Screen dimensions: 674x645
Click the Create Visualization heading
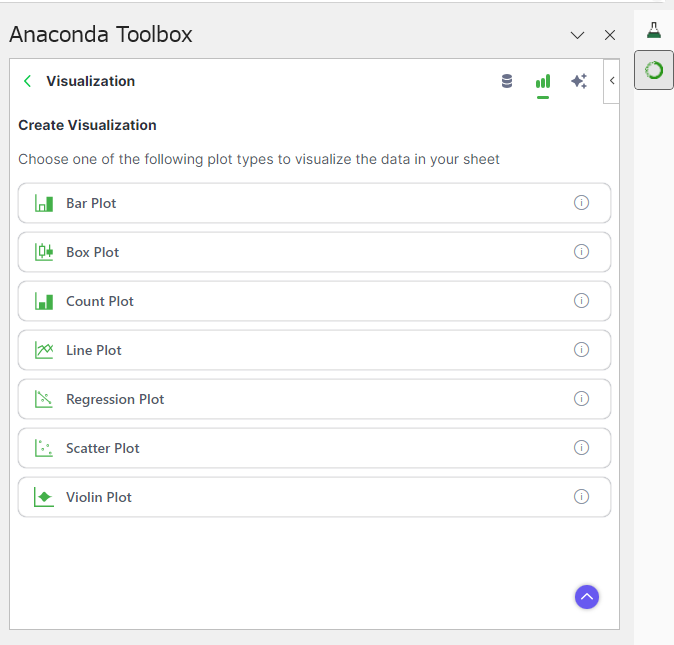[87, 125]
